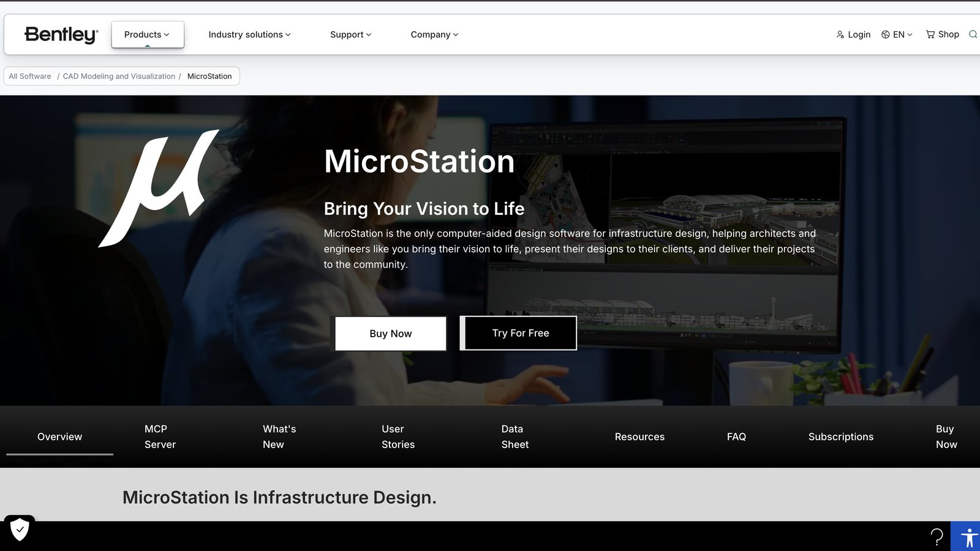
Task: Open the Products dropdown menu
Action: point(148,34)
